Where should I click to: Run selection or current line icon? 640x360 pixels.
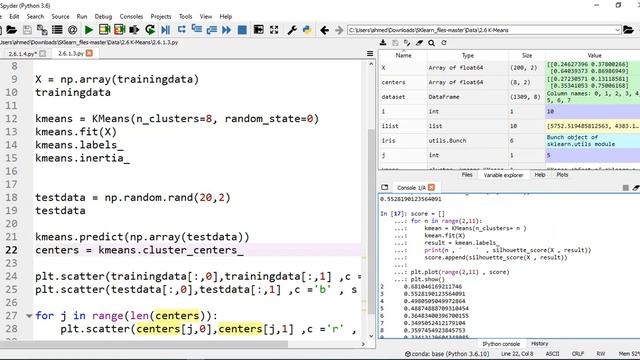134,30
